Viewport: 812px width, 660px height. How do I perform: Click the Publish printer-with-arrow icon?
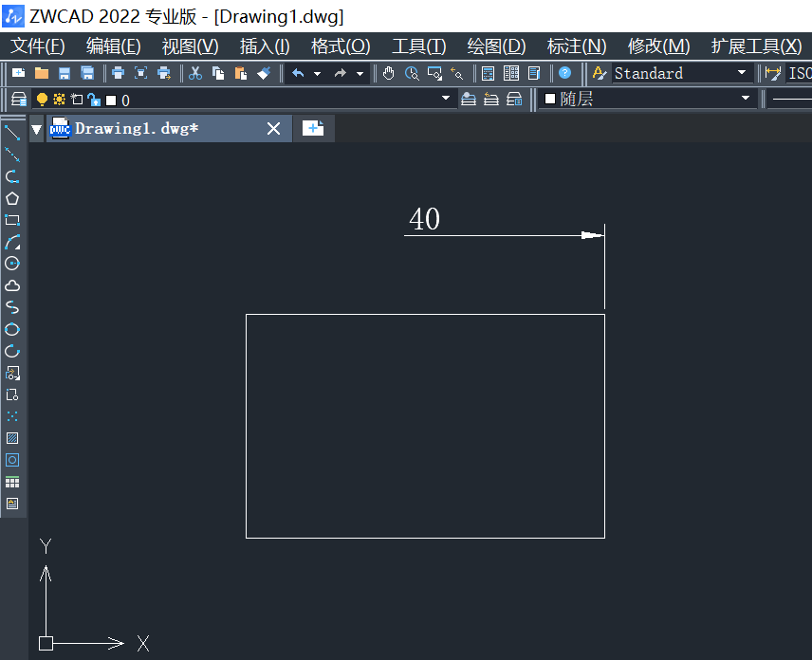(x=164, y=74)
